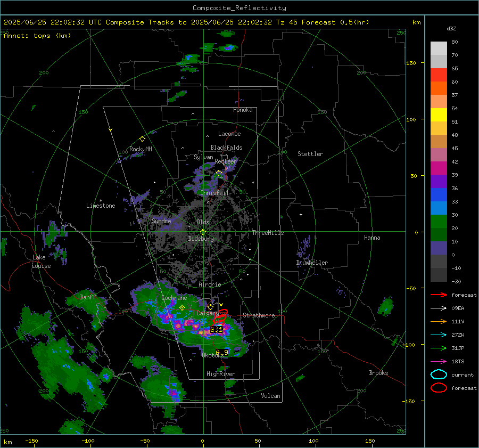Click the Calgary city label
This screenshot has width=479, height=448.
click(208, 313)
